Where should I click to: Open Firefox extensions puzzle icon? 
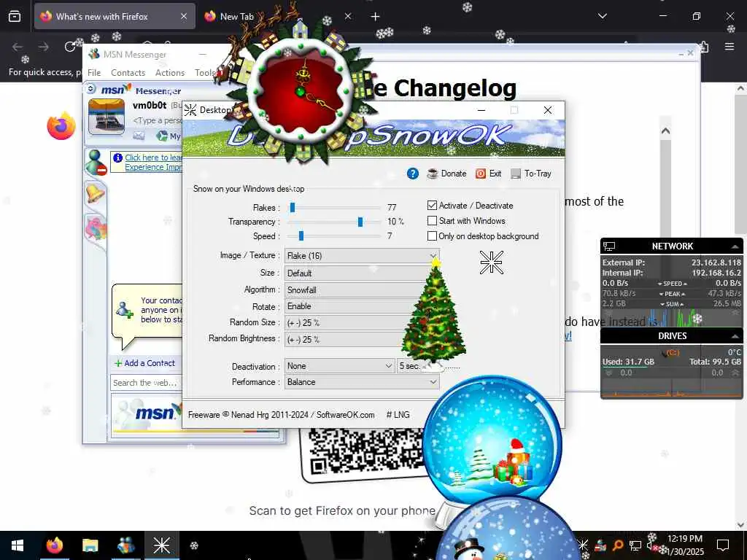pyautogui.click(x=704, y=47)
